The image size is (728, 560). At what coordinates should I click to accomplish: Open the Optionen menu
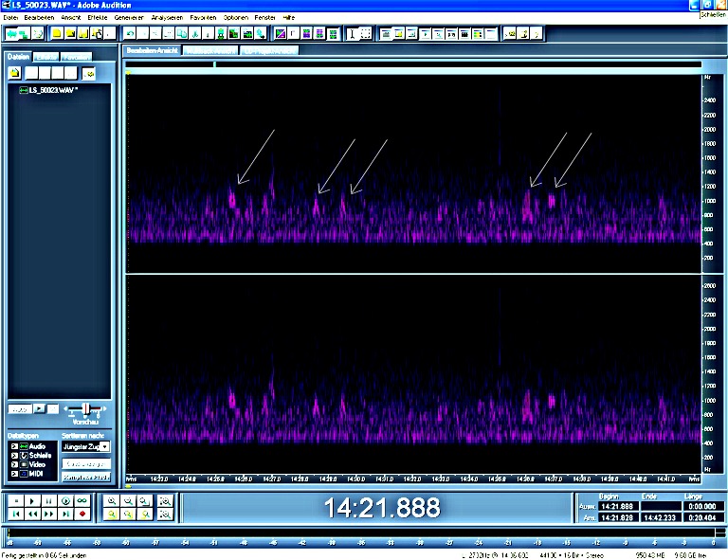[235, 18]
